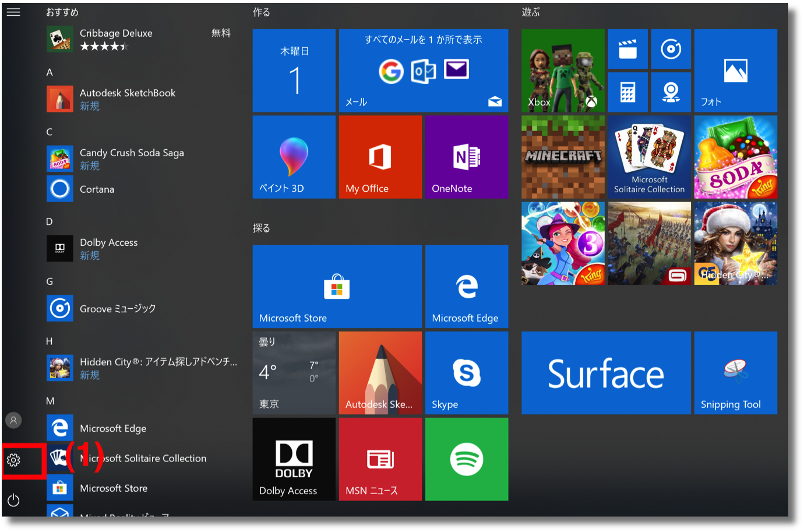Click 無料 label beside Cribbage Deluxe
This screenshot has width=804, height=532.
coord(221,33)
